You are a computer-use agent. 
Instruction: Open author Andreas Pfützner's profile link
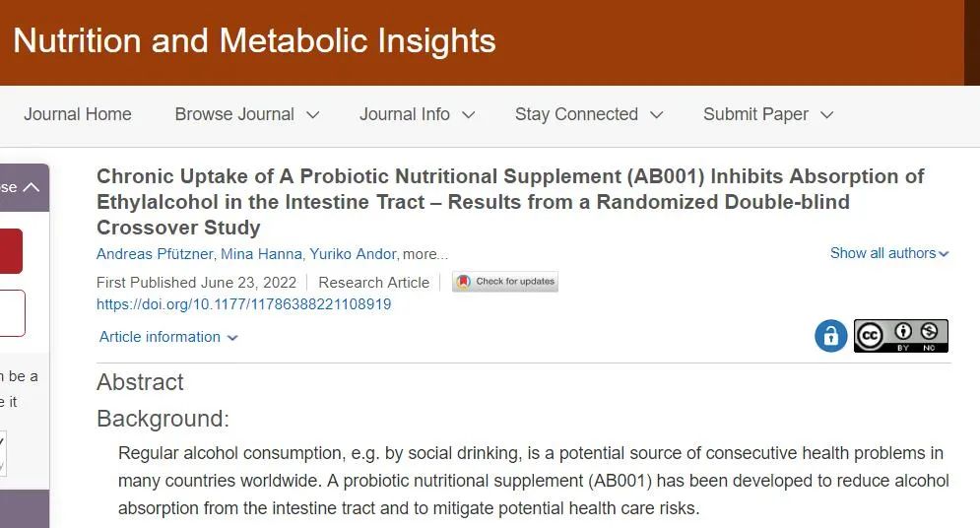tap(153, 254)
